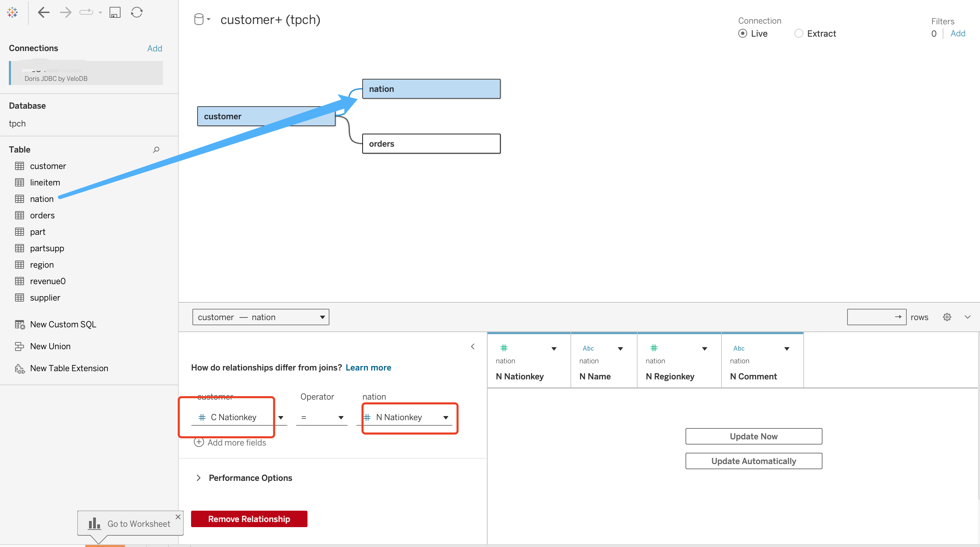Click the back arrow toolbar icon

point(44,13)
